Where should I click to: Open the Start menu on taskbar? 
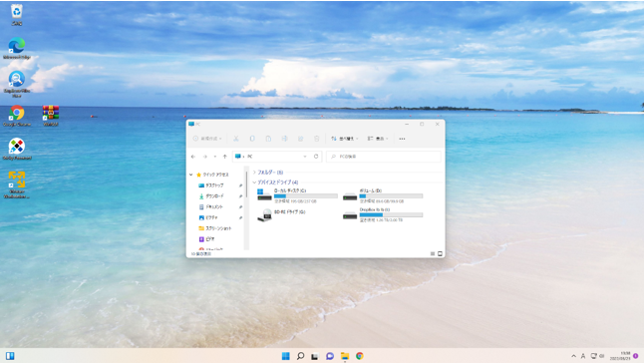click(x=286, y=356)
